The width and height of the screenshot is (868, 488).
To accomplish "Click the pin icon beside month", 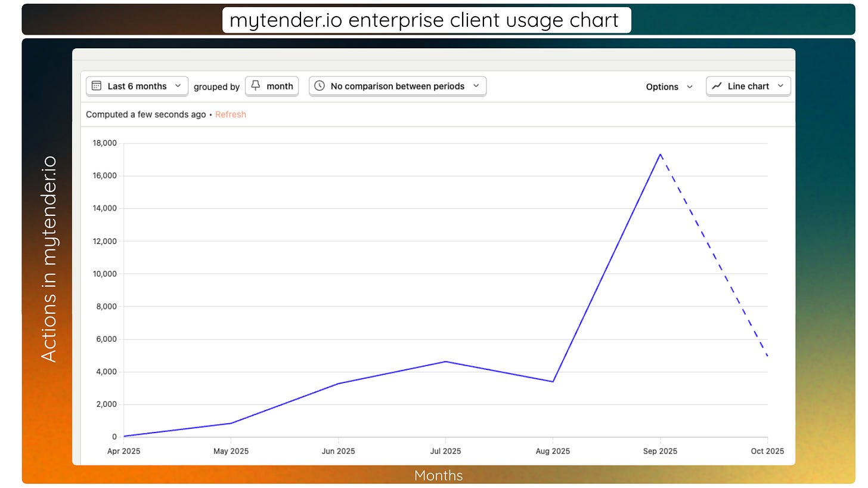I will click(255, 86).
